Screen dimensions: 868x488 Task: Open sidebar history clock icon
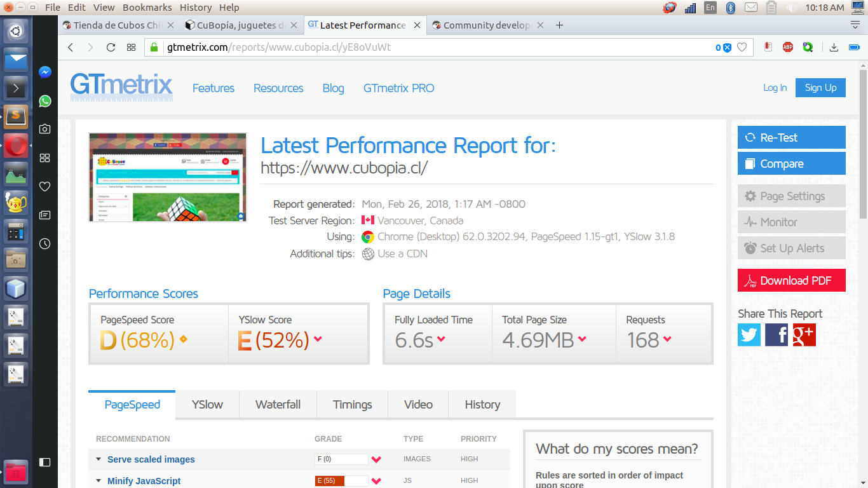click(45, 243)
